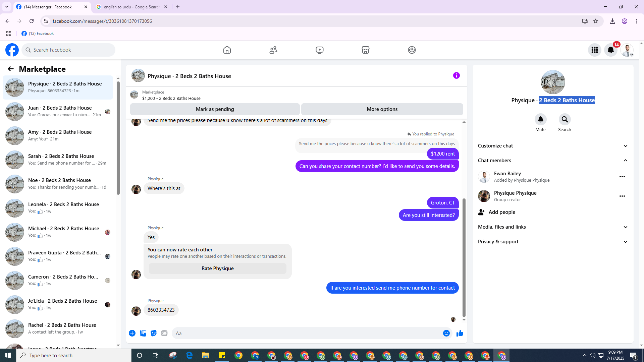
Task: Open the Watch video icon
Action: [x=320, y=50]
